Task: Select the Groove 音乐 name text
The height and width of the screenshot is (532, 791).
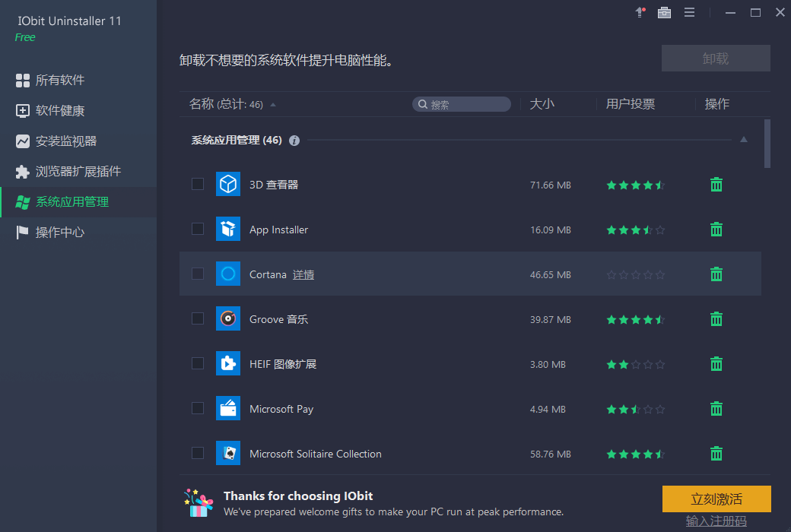Action: point(278,319)
